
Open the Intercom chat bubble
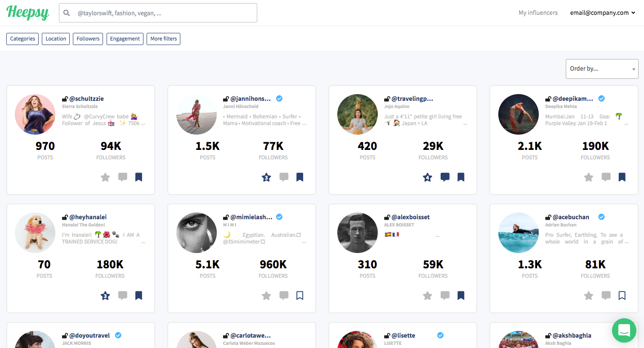click(x=624, y=330)
